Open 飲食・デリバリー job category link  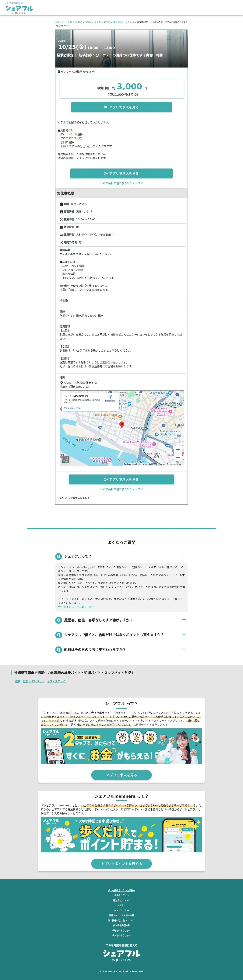34,681
